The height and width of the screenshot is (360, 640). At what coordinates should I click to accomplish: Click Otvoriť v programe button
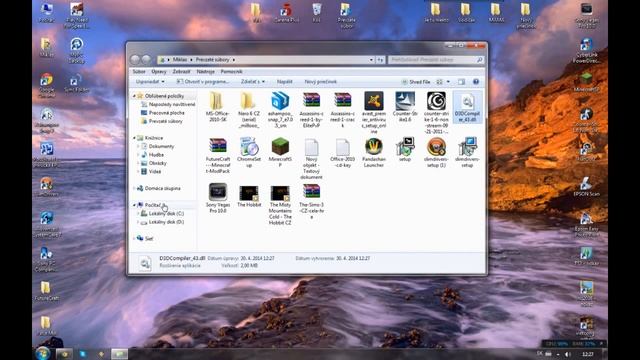[x=202, y=82]
